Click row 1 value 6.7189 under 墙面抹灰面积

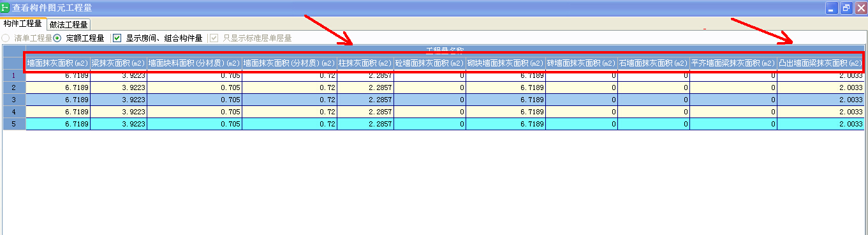coord(58,76)
